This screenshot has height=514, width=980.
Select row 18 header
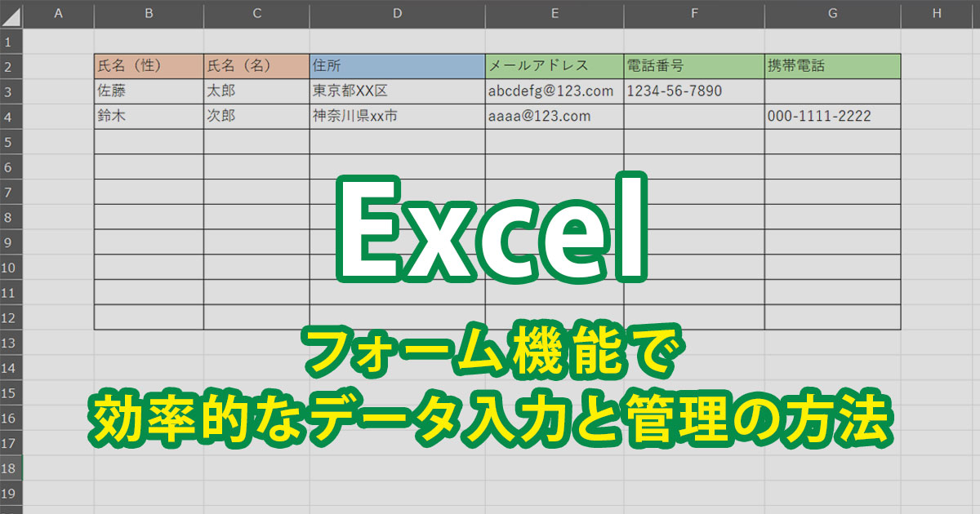pos(11,468)
